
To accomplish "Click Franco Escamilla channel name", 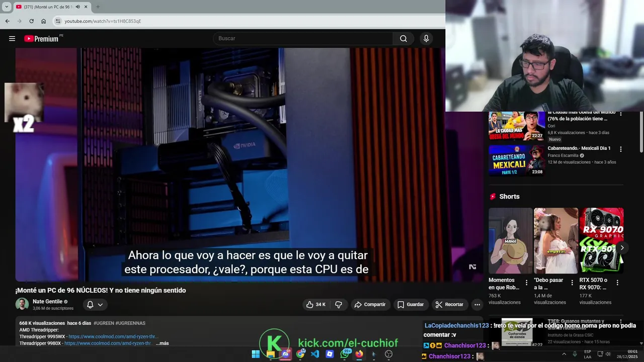I will click(563, 156).
